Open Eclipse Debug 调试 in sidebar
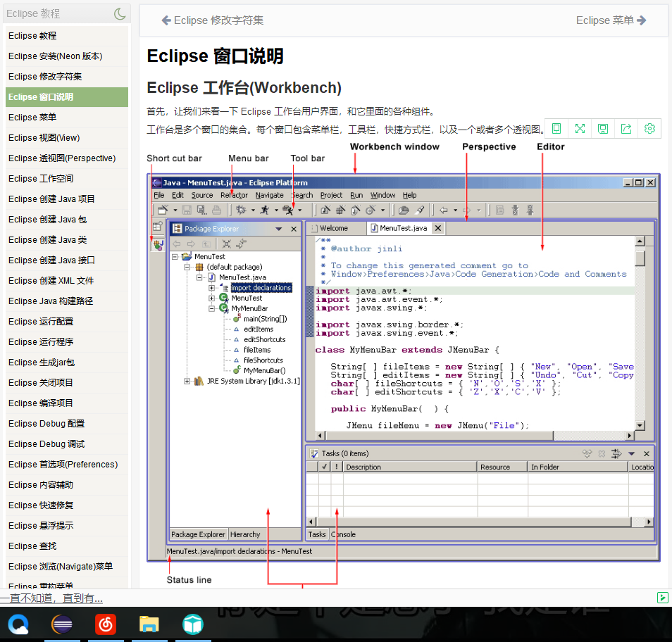Image resolution: width=672 pixels, height=642 pixels. point(67,443)
